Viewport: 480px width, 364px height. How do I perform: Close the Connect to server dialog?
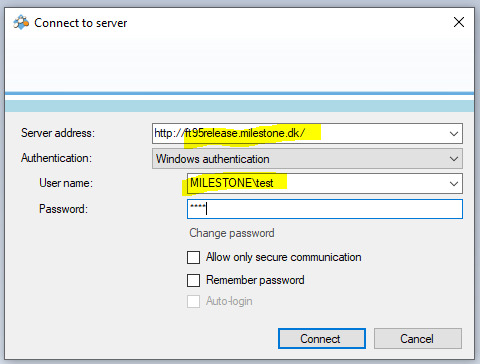point(459,22)
